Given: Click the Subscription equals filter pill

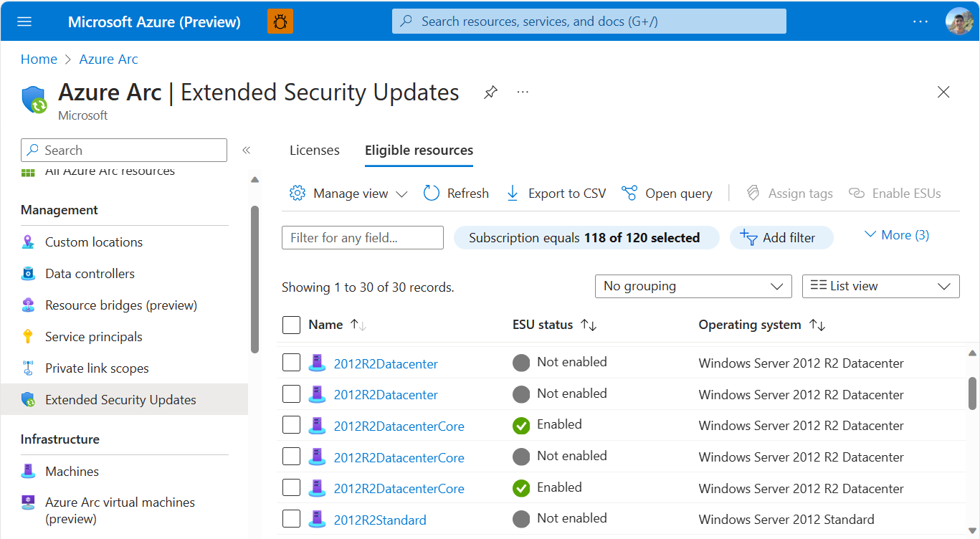Looking at the screenshot, I should tap(586, 238).
